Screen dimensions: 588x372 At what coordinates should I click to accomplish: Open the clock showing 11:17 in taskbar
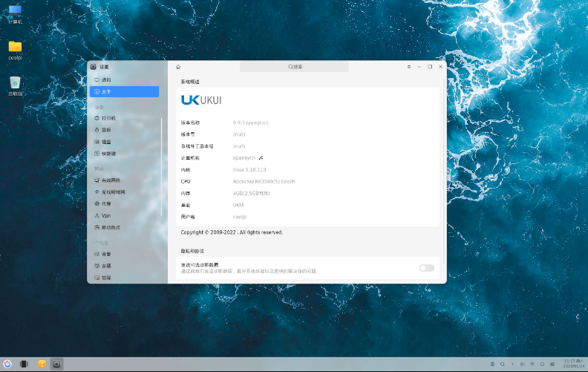(574, 364)
